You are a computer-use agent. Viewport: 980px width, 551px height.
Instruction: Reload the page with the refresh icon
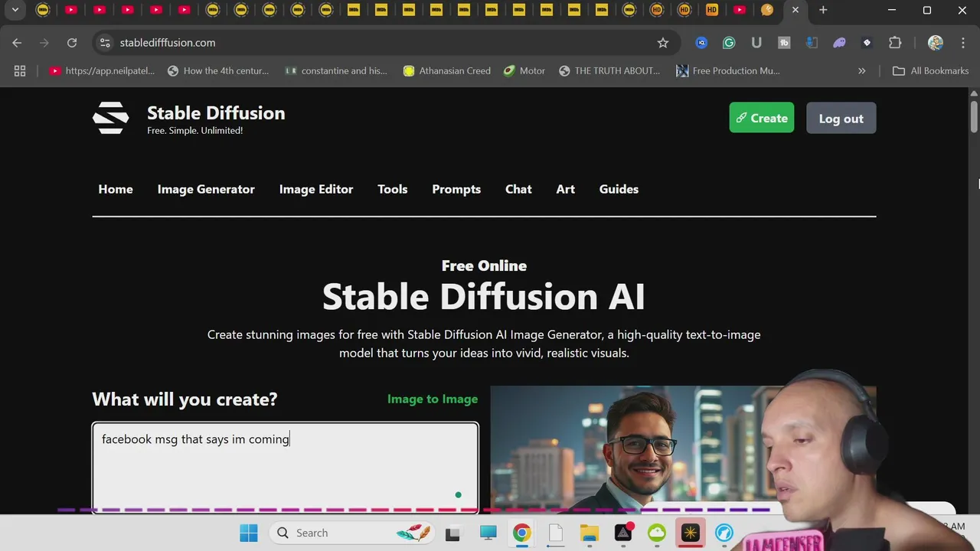tap(72, 43)
